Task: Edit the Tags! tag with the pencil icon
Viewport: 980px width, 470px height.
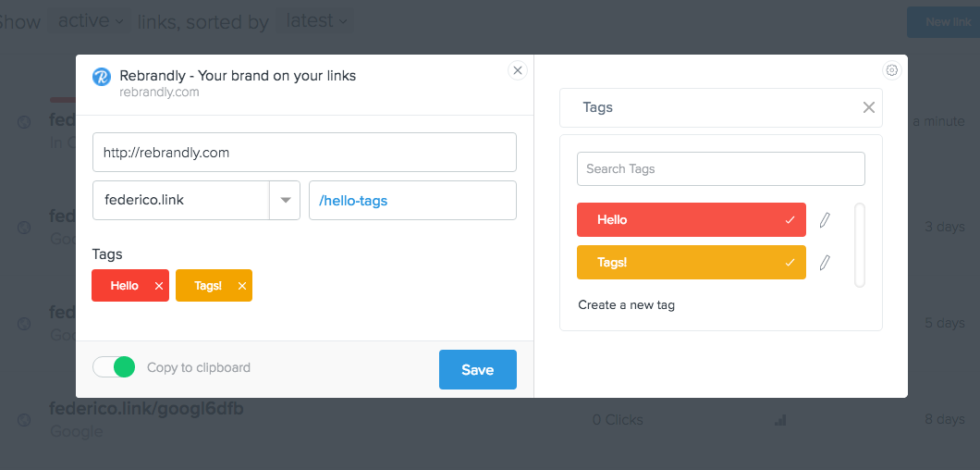Action: (825, 262)
